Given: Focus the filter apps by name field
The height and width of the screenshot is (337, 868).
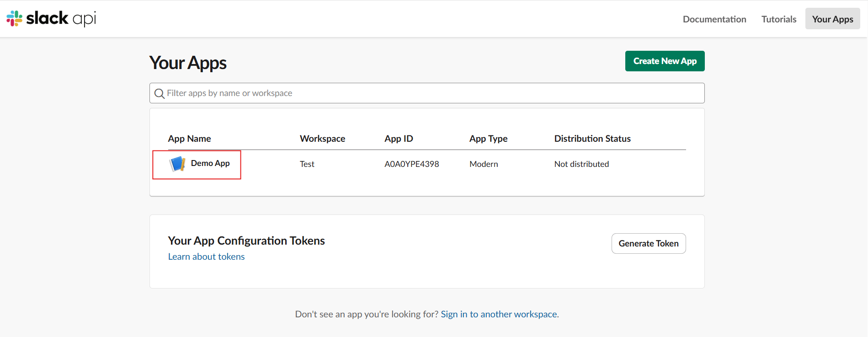Looking at the screenshot, I should 430,93.
